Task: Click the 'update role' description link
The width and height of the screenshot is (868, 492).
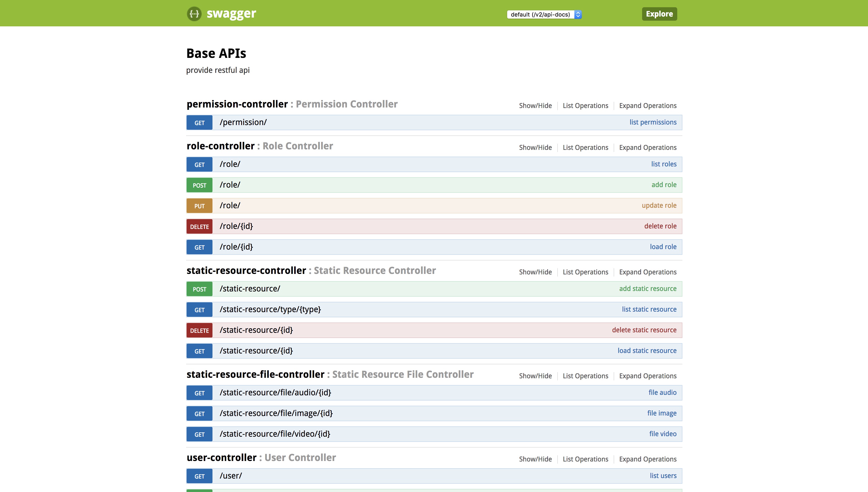Action: [659, 205]
